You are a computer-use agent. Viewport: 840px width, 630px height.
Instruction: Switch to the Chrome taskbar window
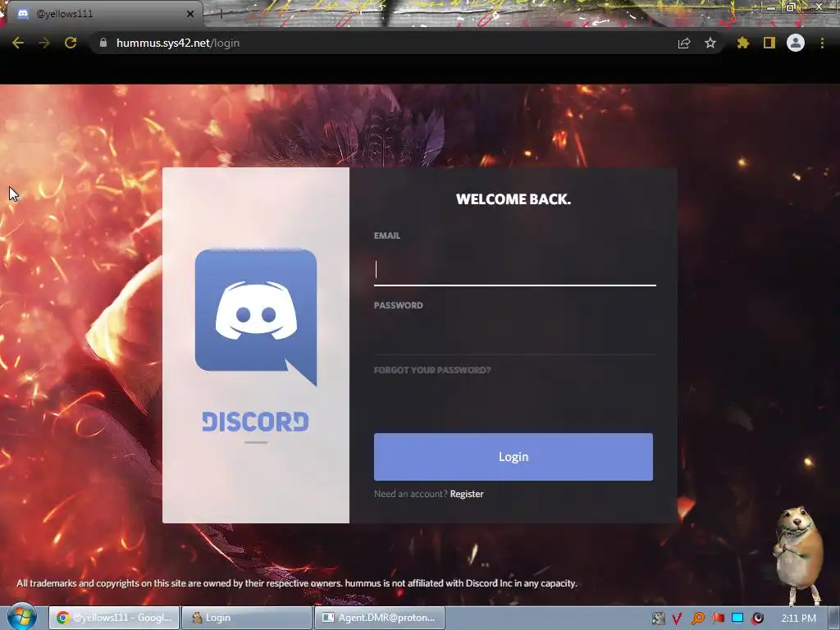115,618
